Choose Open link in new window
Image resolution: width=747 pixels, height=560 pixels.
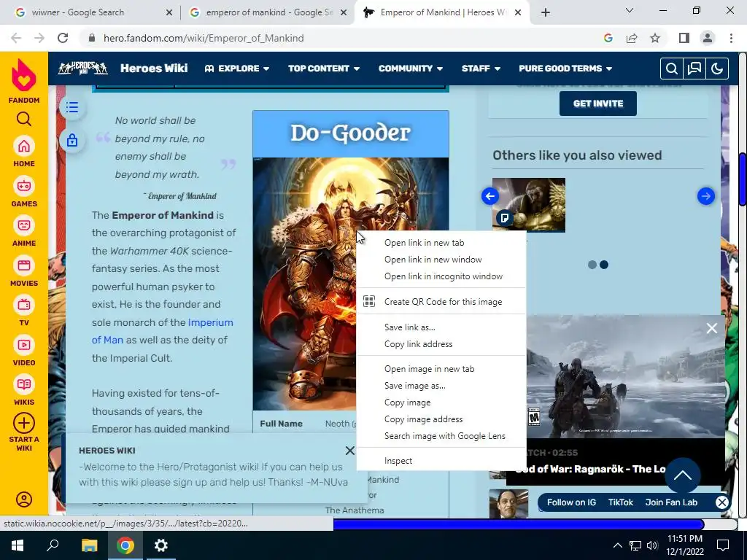tap(441, 260)
